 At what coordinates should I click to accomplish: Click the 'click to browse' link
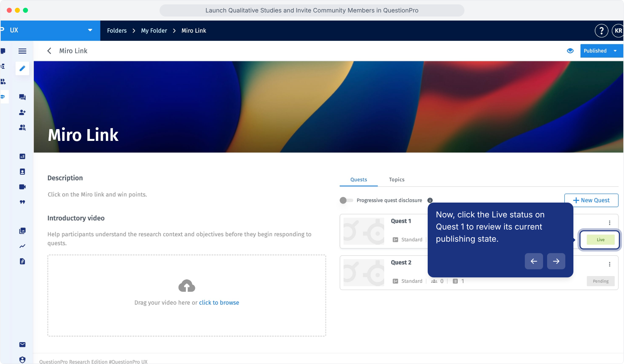(219, 303)
